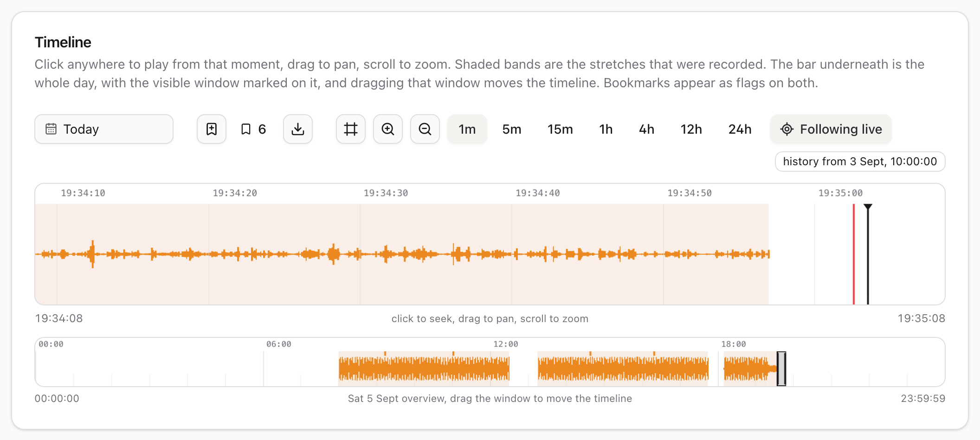Switch to the 4h zoom range
This screenshot has height=440, width=980.
646,129
